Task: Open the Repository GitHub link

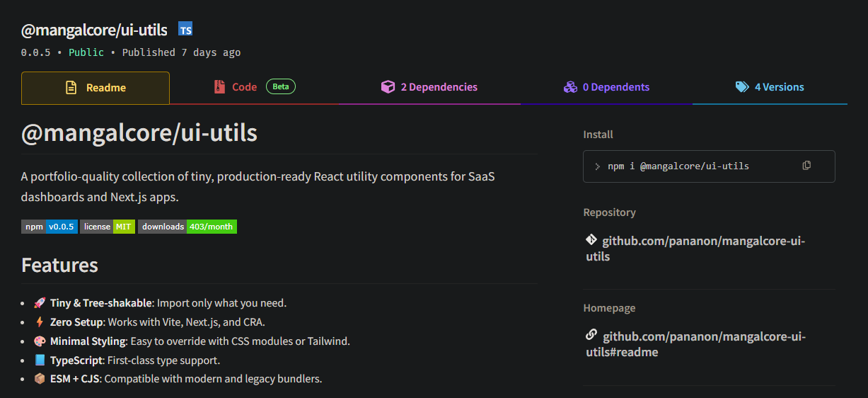Action: point(695,249)
